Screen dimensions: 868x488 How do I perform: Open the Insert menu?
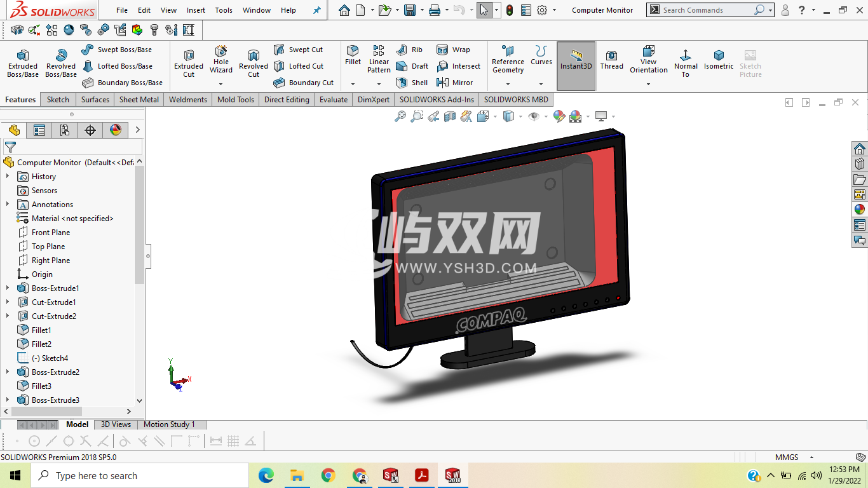196,10
